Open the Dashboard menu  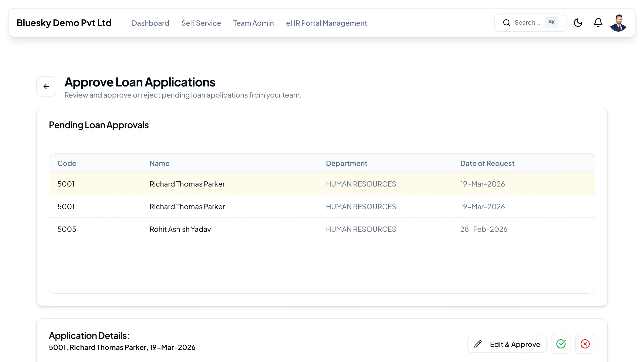[150, 23]
